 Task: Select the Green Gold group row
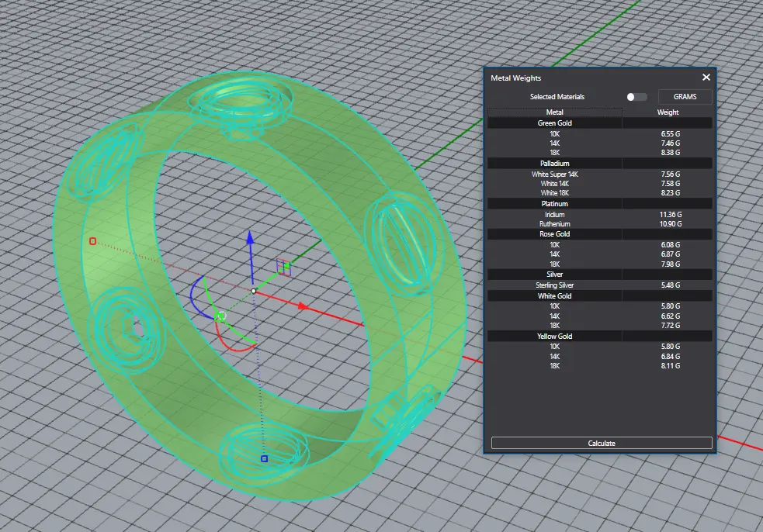[x=600, y=123]
